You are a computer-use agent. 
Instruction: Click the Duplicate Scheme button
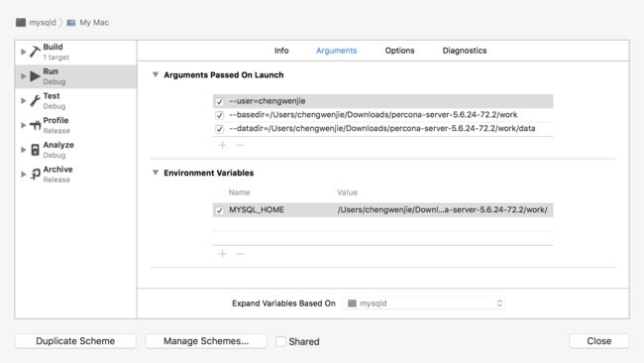pos(75,341)
